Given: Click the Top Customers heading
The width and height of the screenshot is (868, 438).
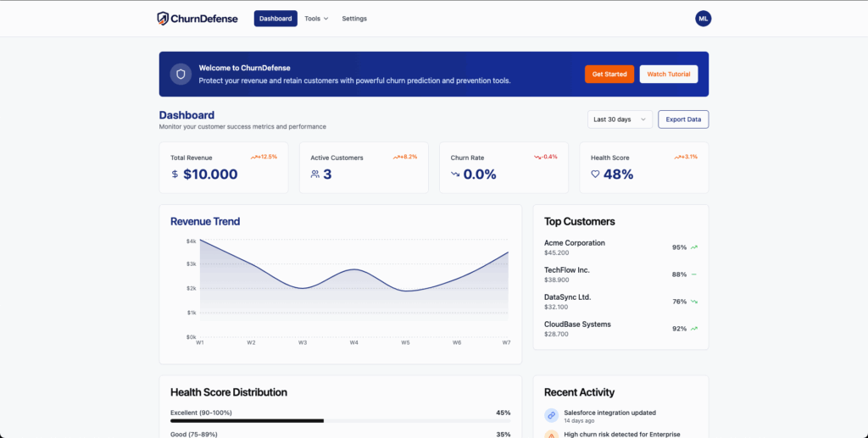Looking at the screenshot, I should 580,222.
